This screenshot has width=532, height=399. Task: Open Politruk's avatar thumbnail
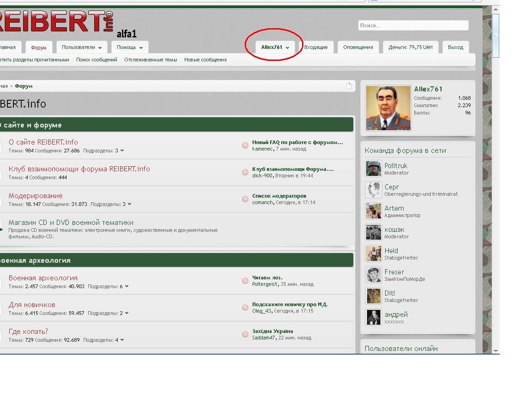[374, 169]
